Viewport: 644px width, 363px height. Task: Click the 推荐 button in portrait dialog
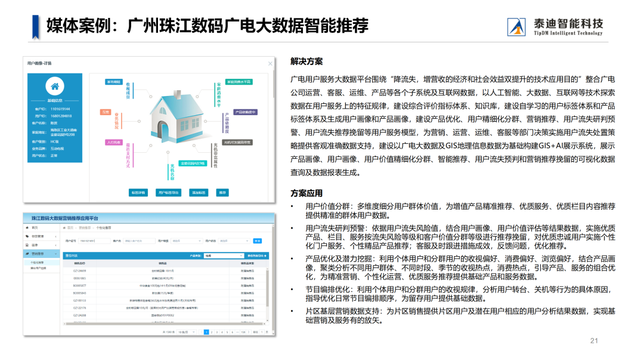click(x=222, y=192)
